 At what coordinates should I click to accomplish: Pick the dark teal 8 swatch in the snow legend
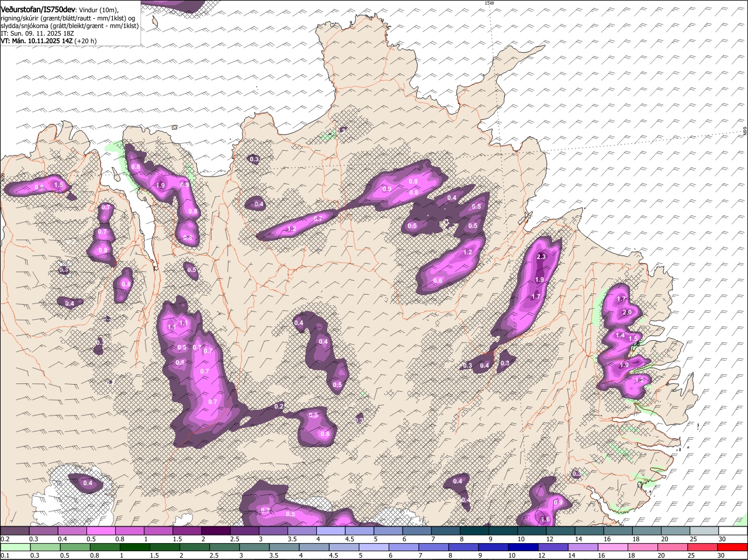[474, 531]
